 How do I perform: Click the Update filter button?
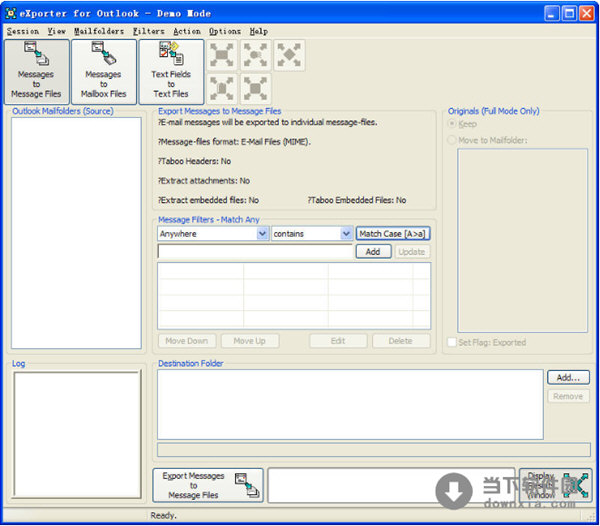tap(412, 251)
